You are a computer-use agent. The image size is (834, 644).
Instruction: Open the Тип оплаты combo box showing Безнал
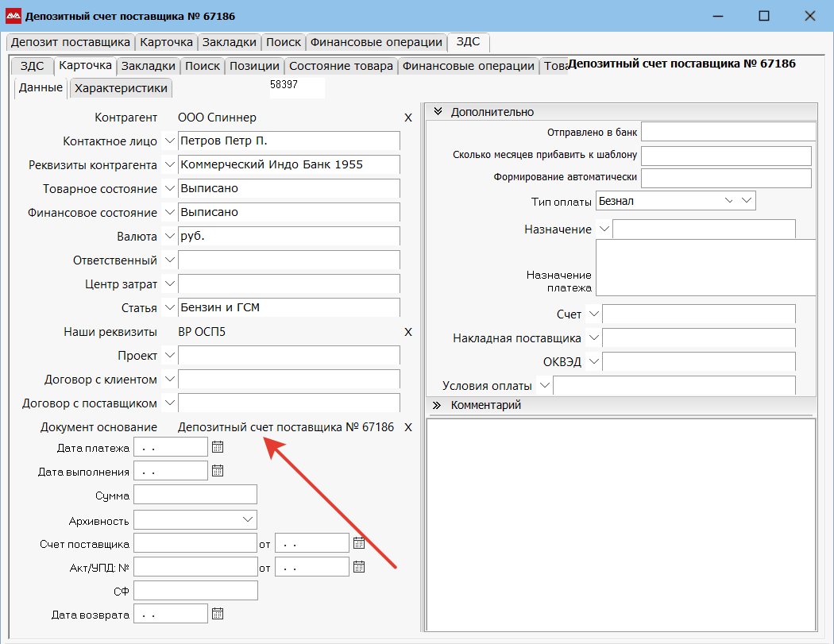675,200
